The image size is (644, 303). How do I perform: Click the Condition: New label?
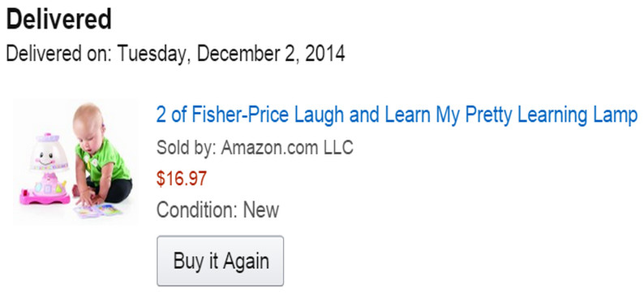tap(217, 210)
